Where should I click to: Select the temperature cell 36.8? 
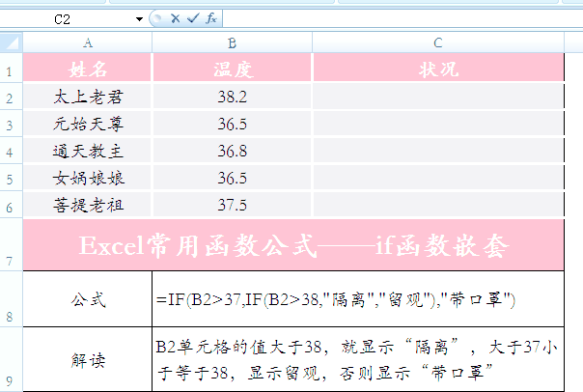tap(233, 151)
